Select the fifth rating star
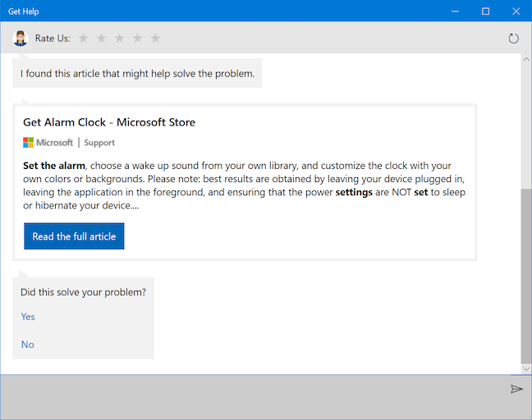This screenshot has width=532, height=420. (155, 38)
